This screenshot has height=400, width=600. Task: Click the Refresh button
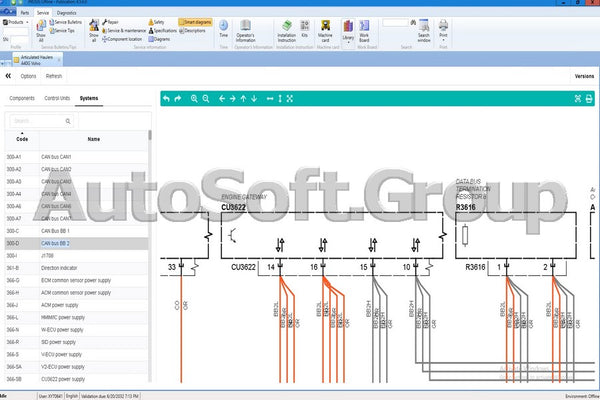(54, 76)
